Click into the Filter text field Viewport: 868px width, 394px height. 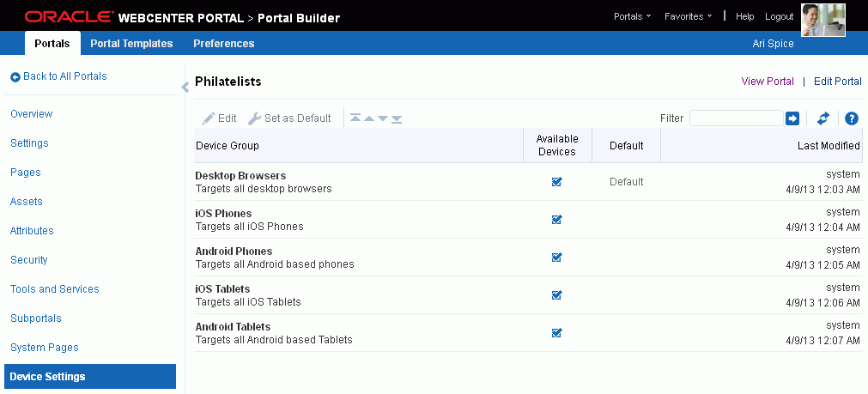[737, 118]
